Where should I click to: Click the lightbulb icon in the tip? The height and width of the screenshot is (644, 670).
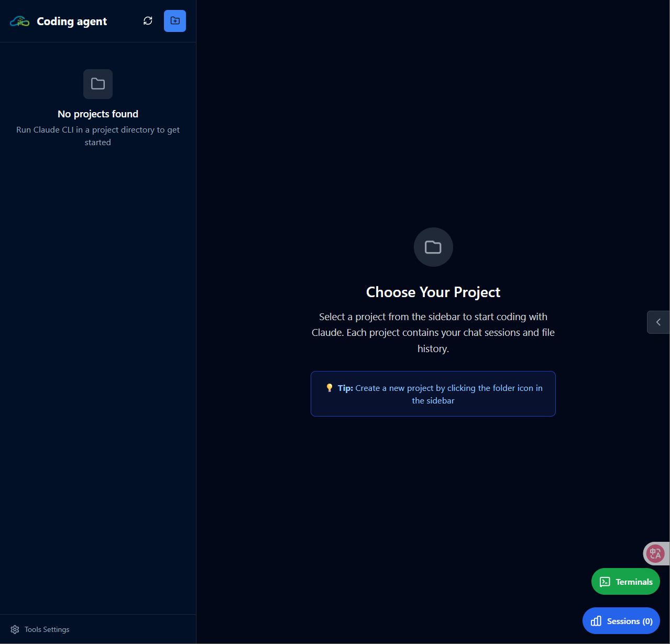coord(329,388)
